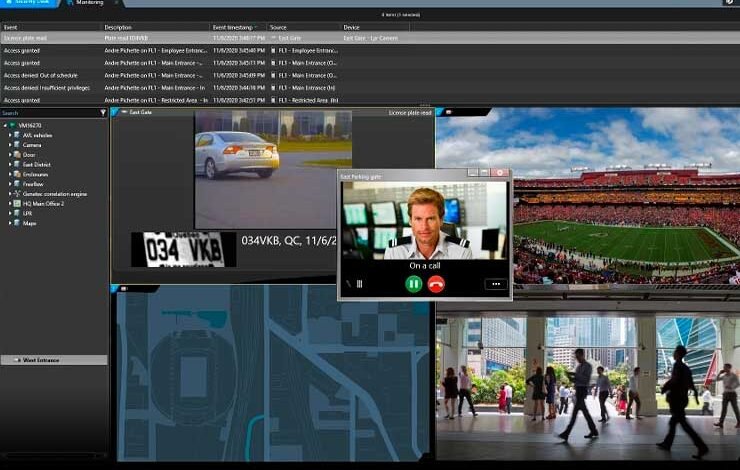The height and width of the screenshot is (470, 740).
Task: Click the Door entity icon in tree
Action: click(x=17, y=154)
